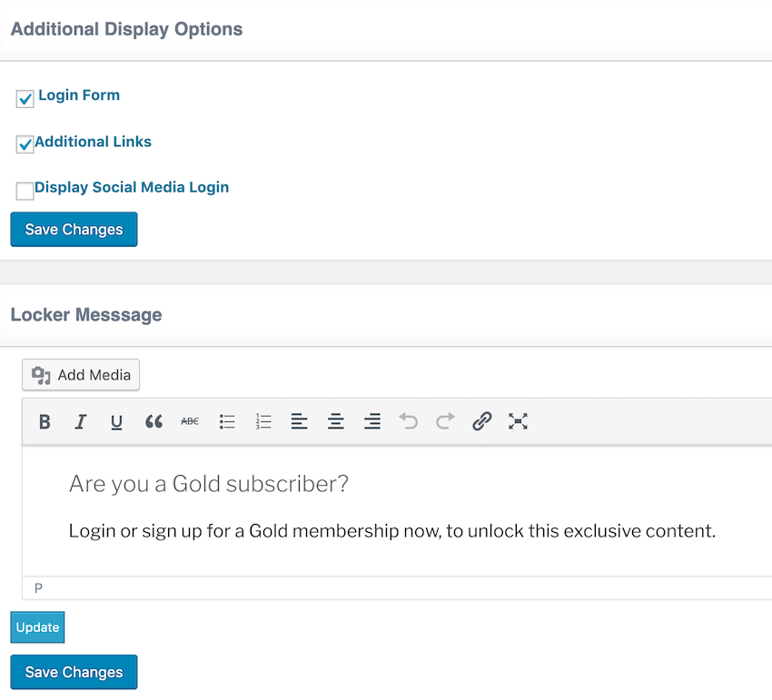Uncheck the Additional Links checkbox
Viewport: 772px width, 700px height.
(x=25, y=144)
